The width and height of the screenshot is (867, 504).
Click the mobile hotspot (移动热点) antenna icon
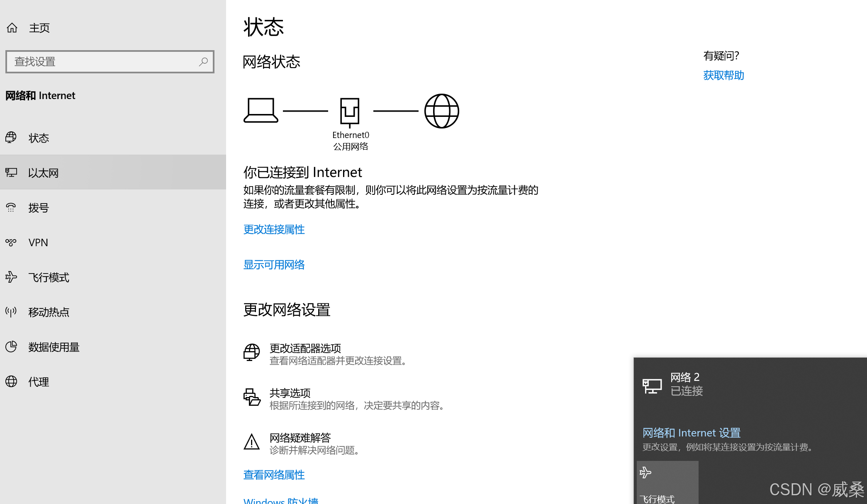(11, 312)
